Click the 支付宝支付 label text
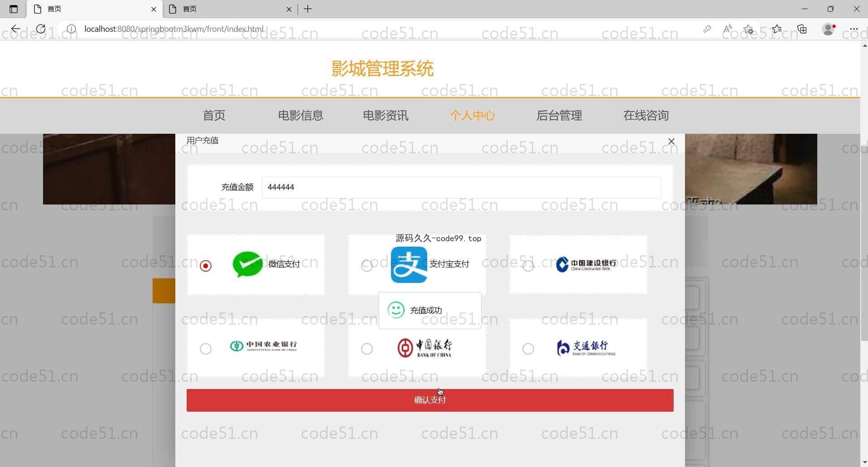Viewport: 868px width, 467px height. [449, 264]
